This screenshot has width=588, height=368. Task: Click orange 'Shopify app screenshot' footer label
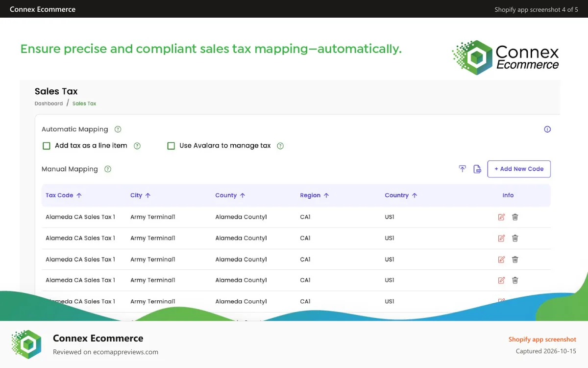pyautogui.click(x=542, y=340)
